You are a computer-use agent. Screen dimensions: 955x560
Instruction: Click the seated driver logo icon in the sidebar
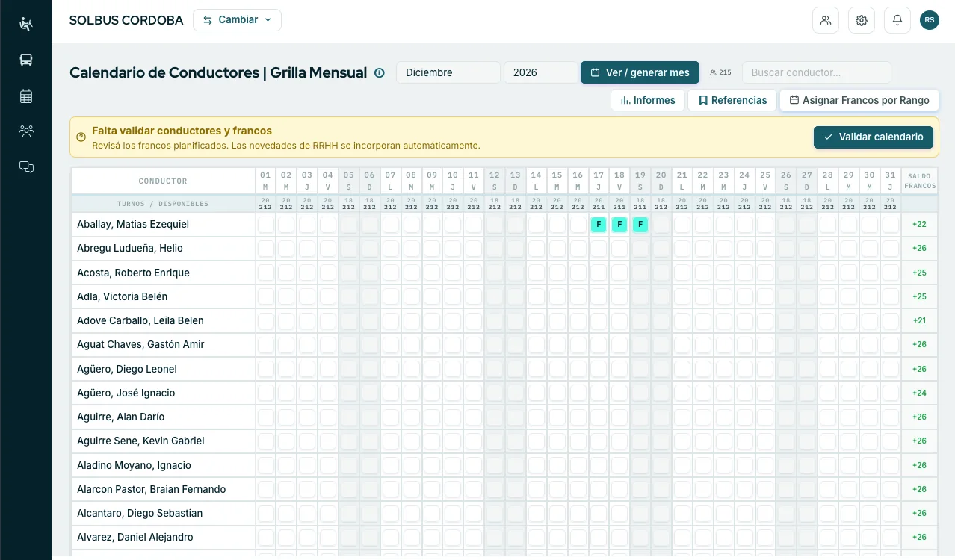26,24
